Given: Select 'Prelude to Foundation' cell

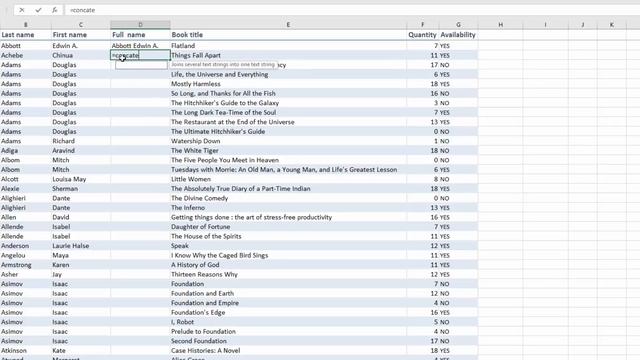Looking at the screenshot, I should 288,331.
